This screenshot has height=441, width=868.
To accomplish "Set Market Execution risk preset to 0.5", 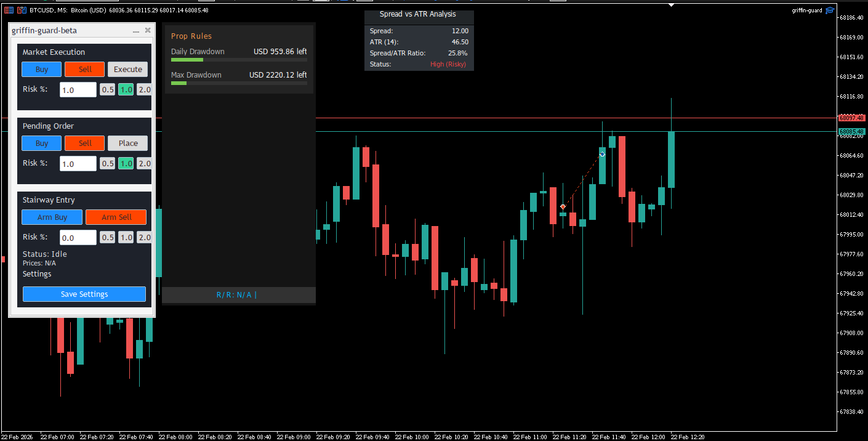I will (108, 90).
